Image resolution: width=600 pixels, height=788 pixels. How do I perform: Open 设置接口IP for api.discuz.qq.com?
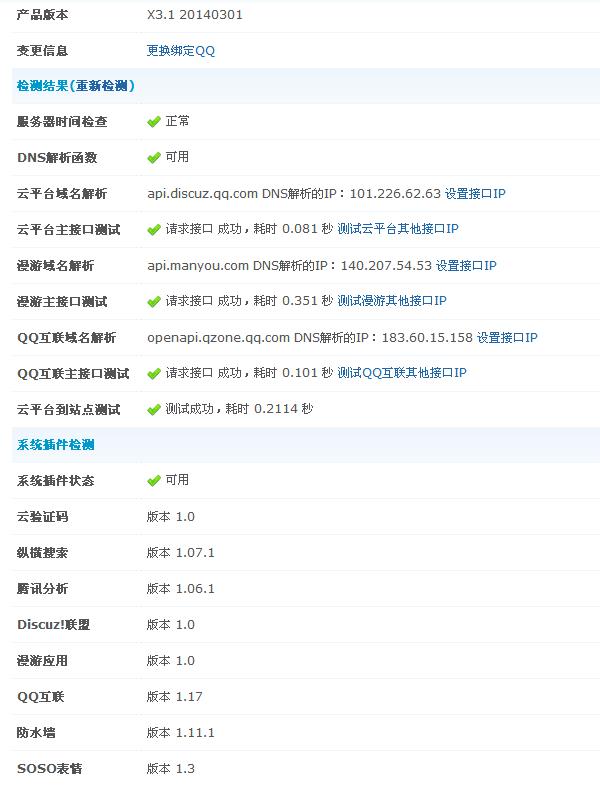pyautogui.click(x=475, y=193)
